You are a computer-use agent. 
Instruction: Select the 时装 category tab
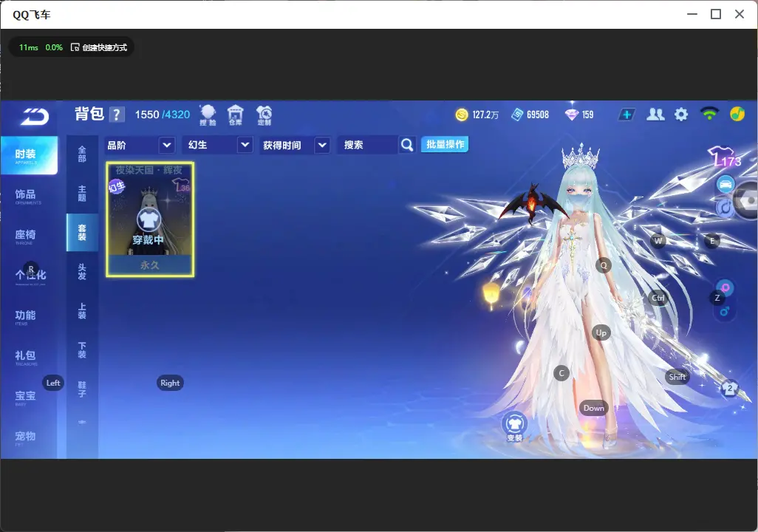[29, 154]
